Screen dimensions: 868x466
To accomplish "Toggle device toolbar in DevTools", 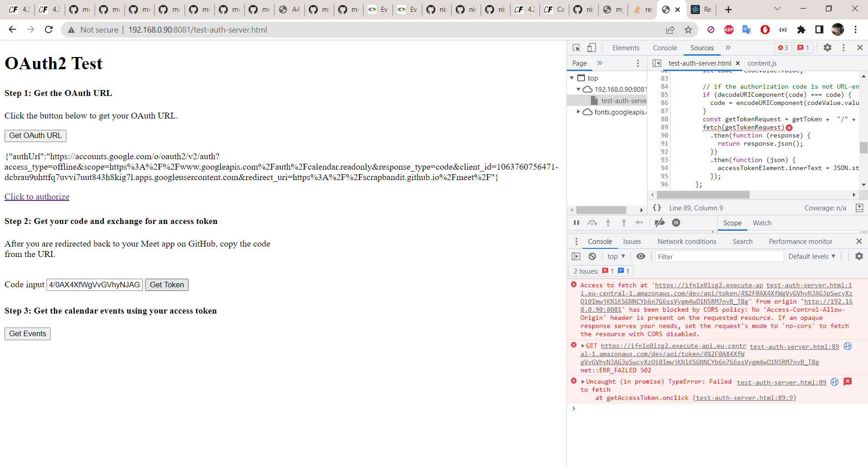I will 591,48.
